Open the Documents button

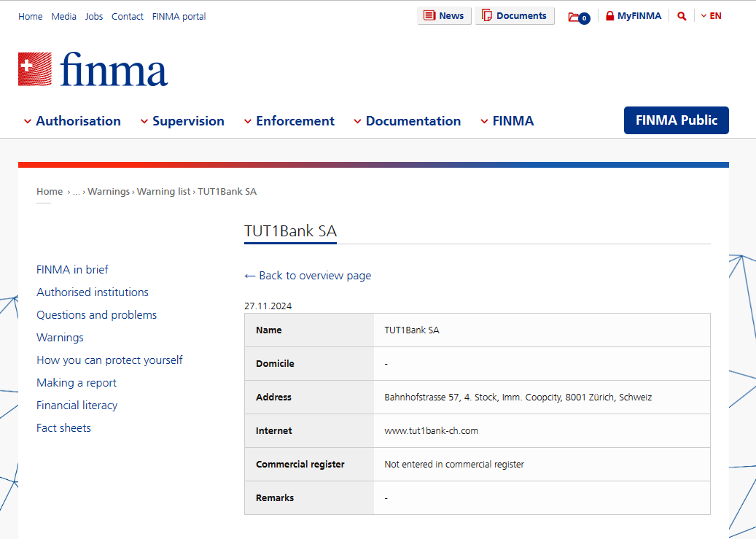515,15
